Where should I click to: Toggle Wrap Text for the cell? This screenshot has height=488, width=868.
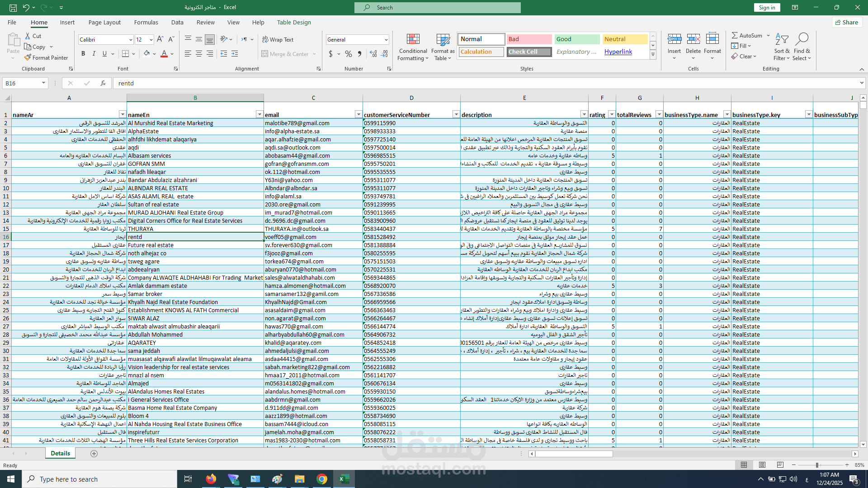point(278,40)
